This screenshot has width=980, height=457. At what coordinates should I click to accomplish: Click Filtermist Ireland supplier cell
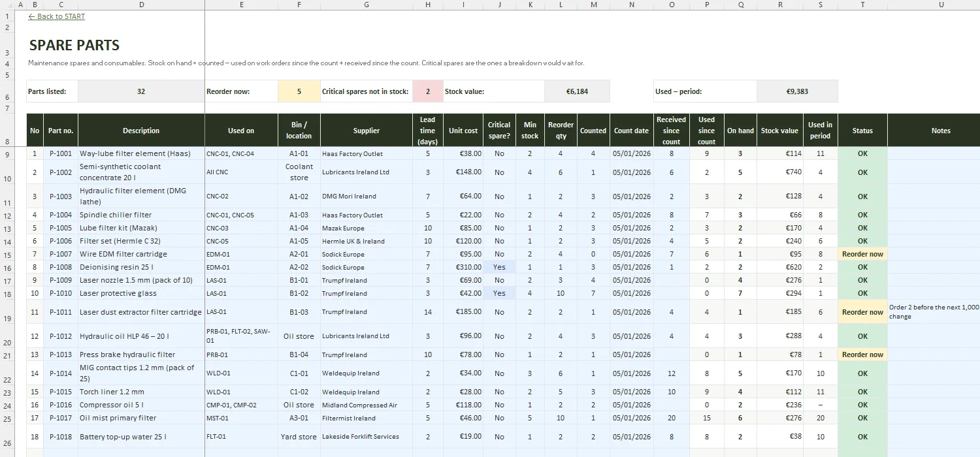pyautogui.click(x=367, y=418)
